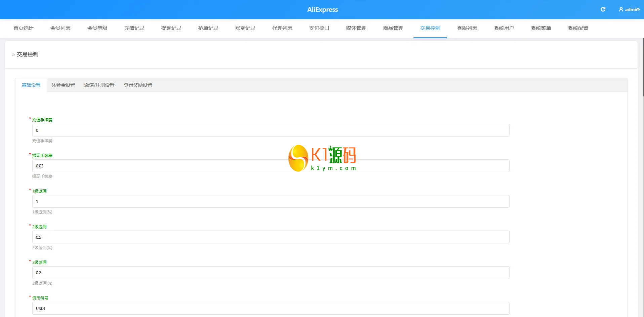This screenshot has width=644, height=317.
Task: Click the 充值手续费 input field
Action: pos(271,130)
